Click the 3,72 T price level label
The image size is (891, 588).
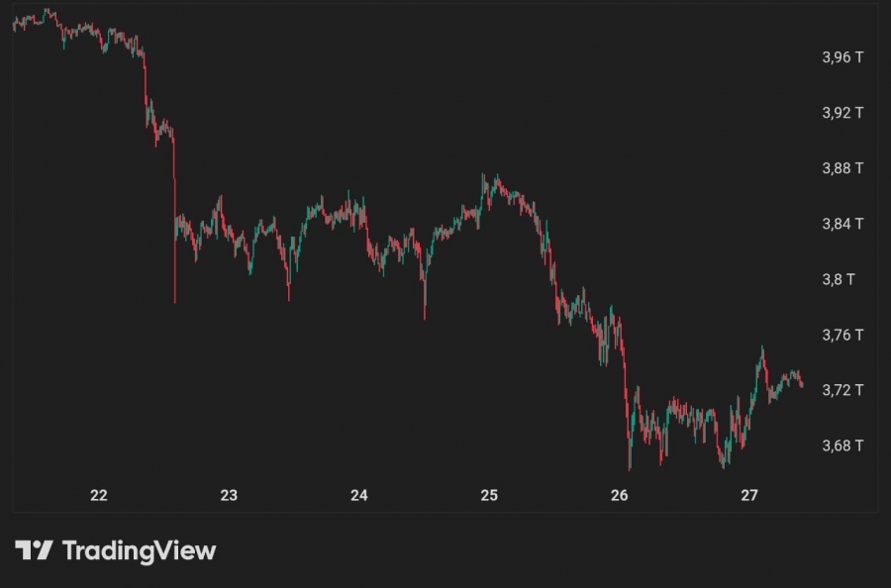tap(842, 390)
